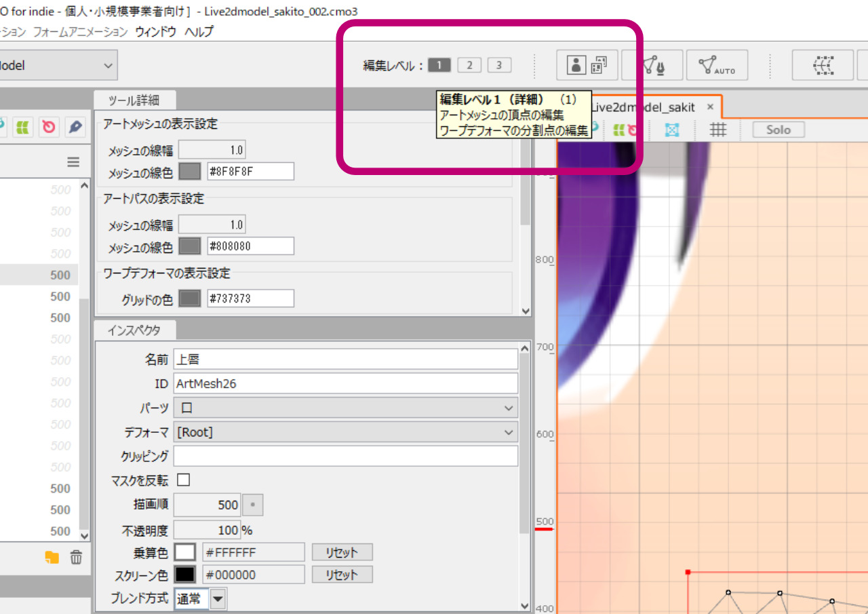Select the highlighted 500 row in parts list
868x614 pixels.
(x=39, y=275)
